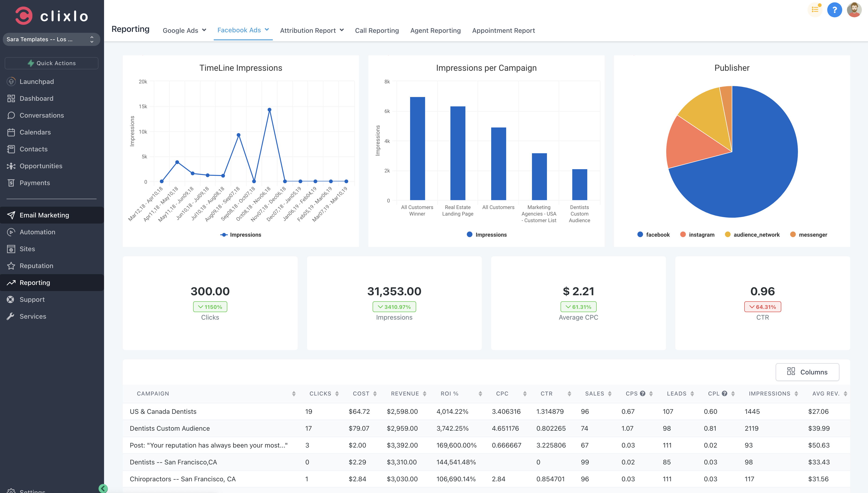
Task: Click the Columns button
Action: point(807,372)
